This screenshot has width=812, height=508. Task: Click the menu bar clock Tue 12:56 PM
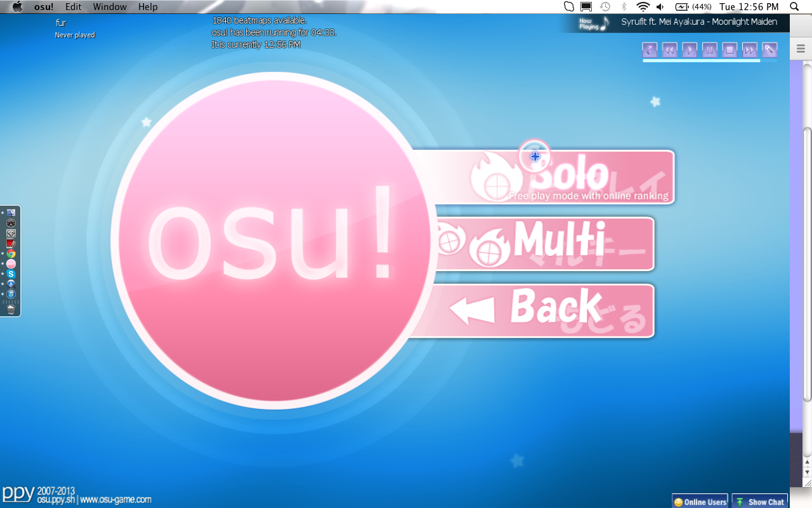(749, 7)
